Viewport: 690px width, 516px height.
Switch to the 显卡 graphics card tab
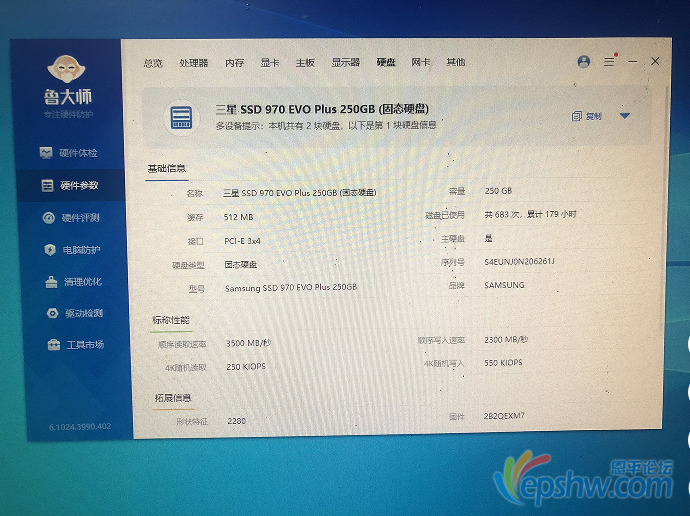coord(270,62)
